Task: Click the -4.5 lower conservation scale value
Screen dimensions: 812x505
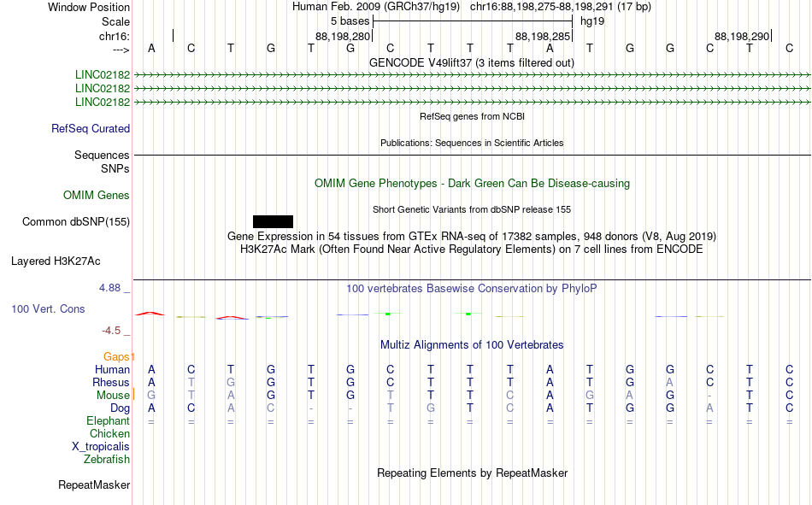Action: point(111,331)
